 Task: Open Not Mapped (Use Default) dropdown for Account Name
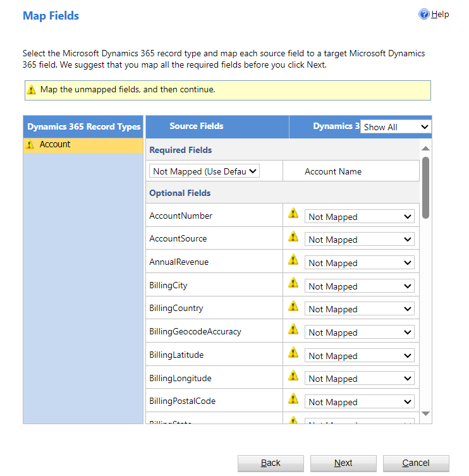pos(204,171)
